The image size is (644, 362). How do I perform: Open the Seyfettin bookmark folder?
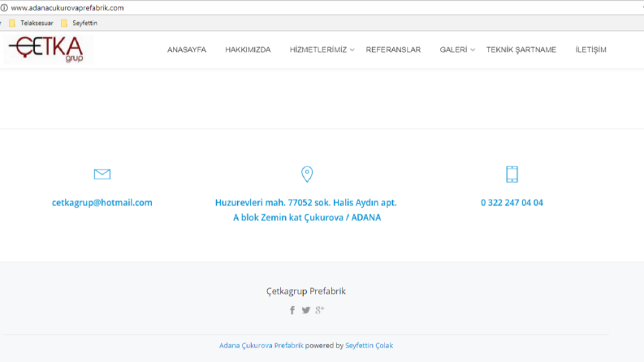80,23
